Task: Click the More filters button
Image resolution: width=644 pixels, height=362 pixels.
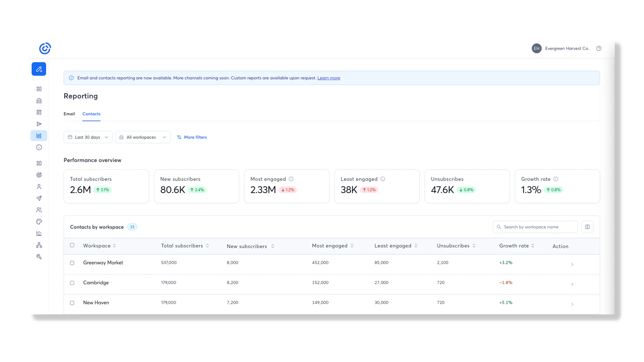Action: tap(192, 137)
